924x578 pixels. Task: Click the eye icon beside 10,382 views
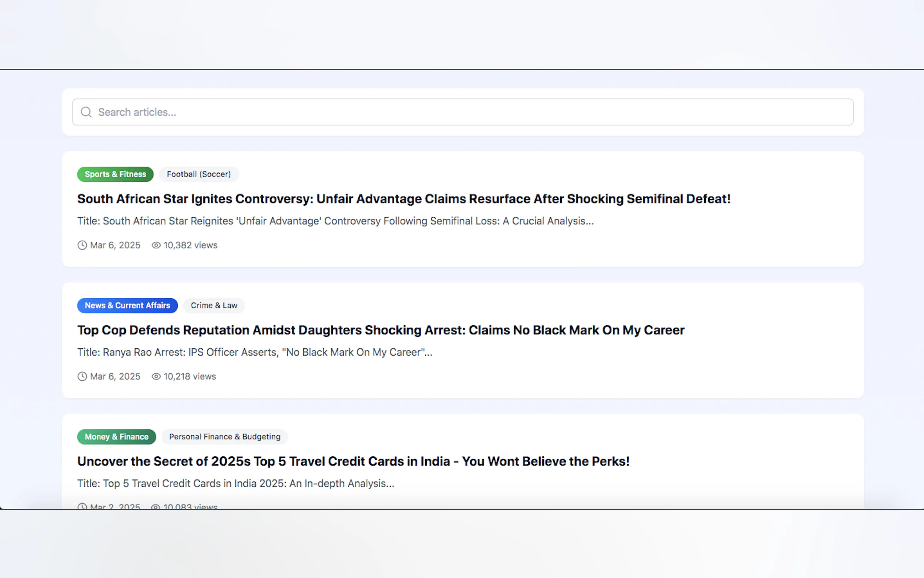point(156,245)
